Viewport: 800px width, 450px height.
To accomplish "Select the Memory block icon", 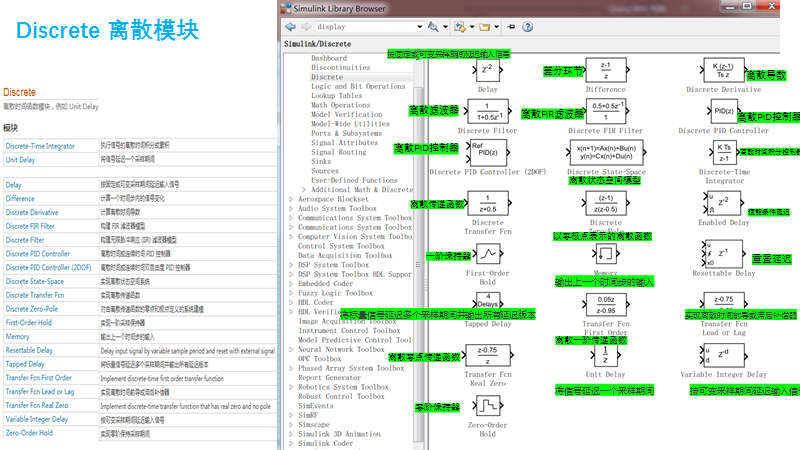I will point(606,253).
